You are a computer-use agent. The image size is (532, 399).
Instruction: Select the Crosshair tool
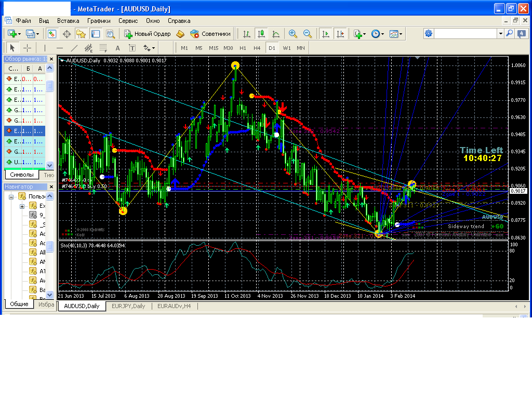pos(28,48)
